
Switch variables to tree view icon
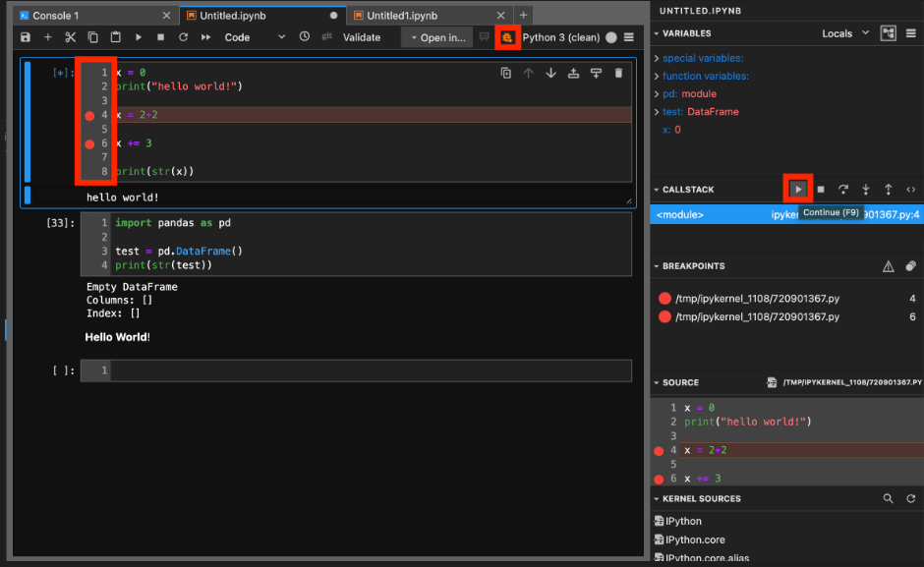point(888,33)
